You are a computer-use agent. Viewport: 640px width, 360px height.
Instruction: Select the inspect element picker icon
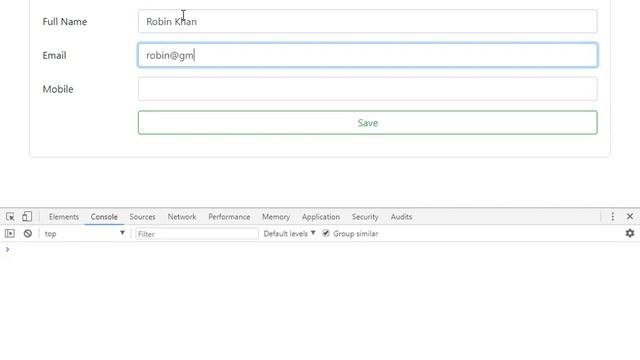pos(10,217)
